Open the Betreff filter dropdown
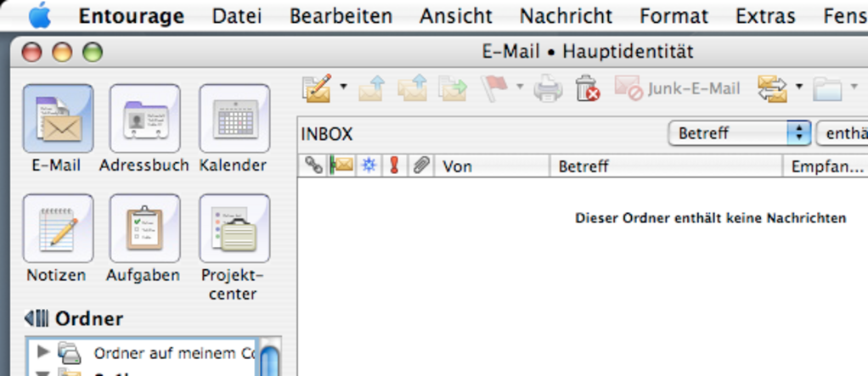This screenshot has height=376, width=868. (740, 133)
